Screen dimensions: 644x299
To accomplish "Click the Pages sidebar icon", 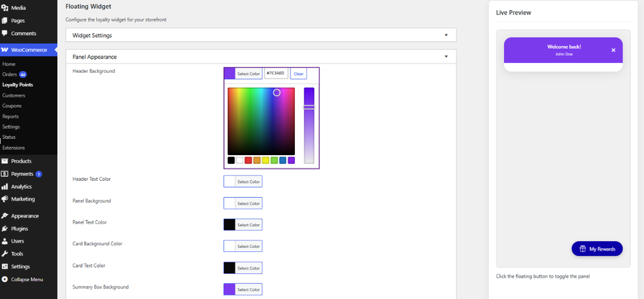I will tap(4, 21).
